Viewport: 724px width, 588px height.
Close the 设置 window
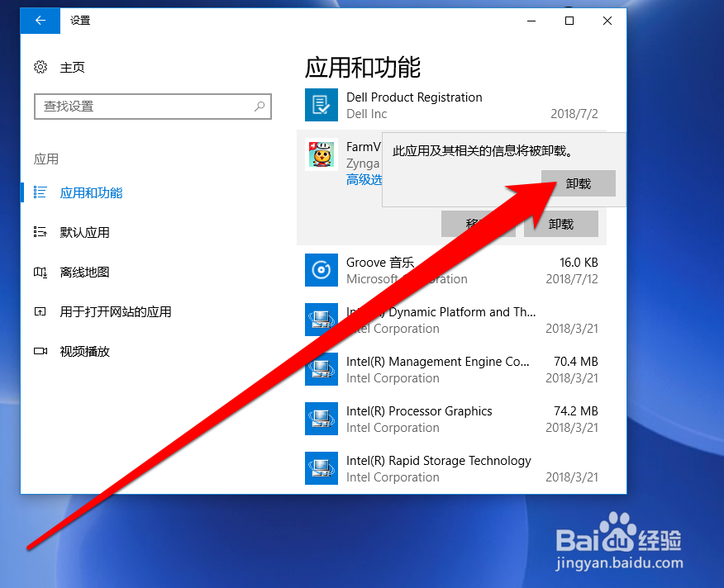(x=607, y=21)
